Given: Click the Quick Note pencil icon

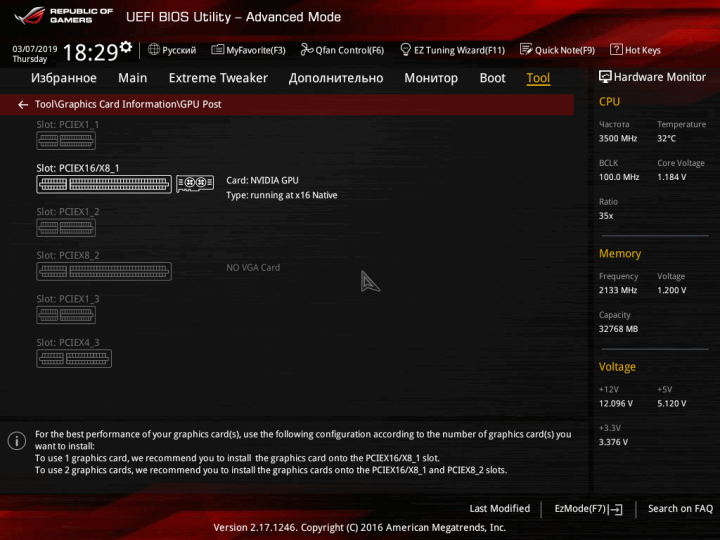Looking at the screenshot, I should coord(526,50).
